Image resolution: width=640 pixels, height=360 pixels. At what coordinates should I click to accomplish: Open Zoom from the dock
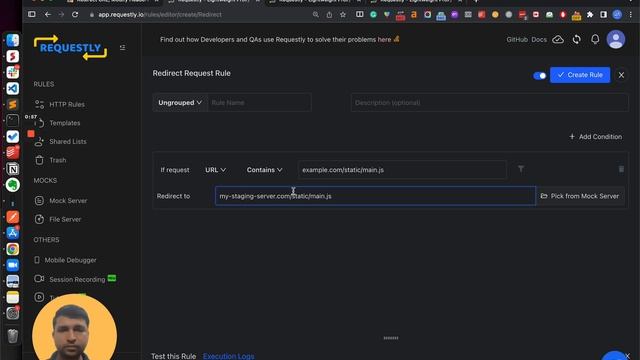(x=13, y=265)
